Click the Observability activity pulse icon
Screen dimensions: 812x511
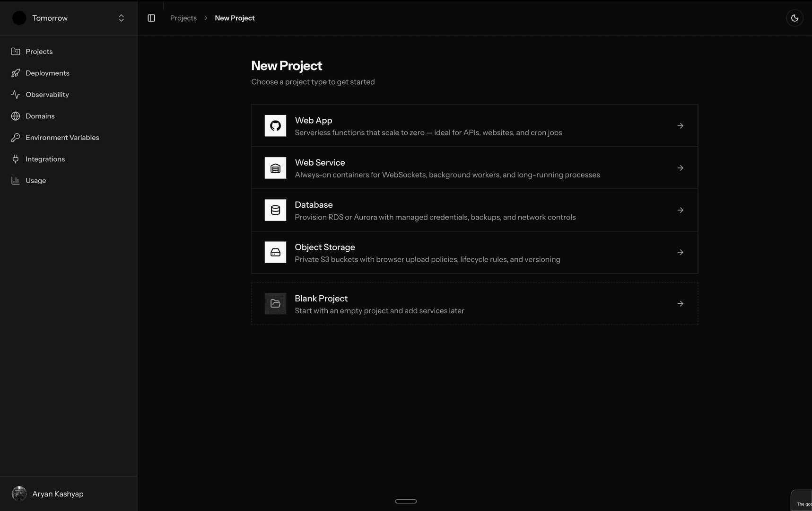pyautogui.click(x=16, y=95)
